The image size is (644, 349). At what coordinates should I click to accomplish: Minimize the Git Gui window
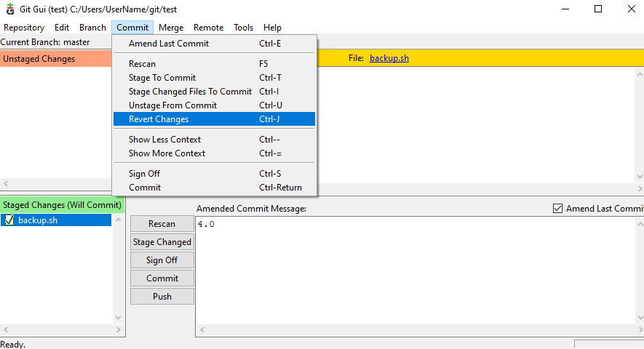pyautogui.click(x=565, y=9)
